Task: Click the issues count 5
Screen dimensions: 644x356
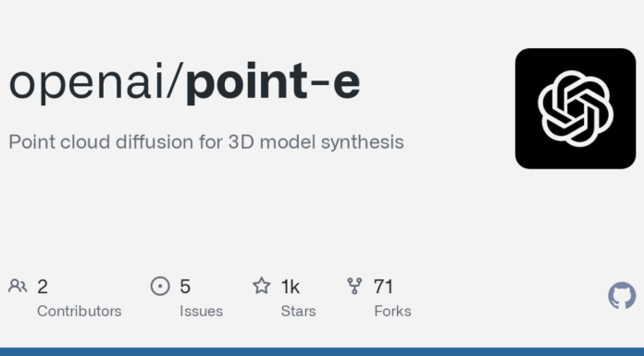Action: [x=185, y=287]
